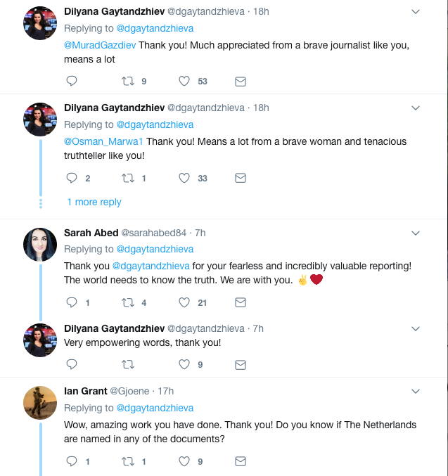Screen dimensions: 448x476
Task: Like Sarah Abed's tweet with 21 likes
Action: pyautogui.click(x=184, y=303)
